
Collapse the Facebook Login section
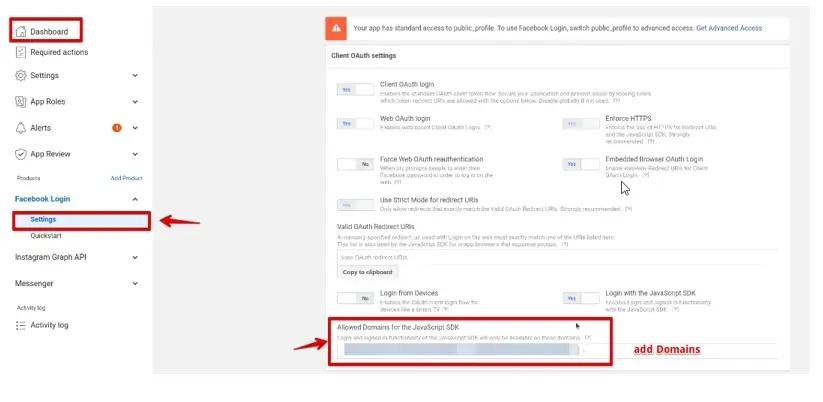pos(135,199)
